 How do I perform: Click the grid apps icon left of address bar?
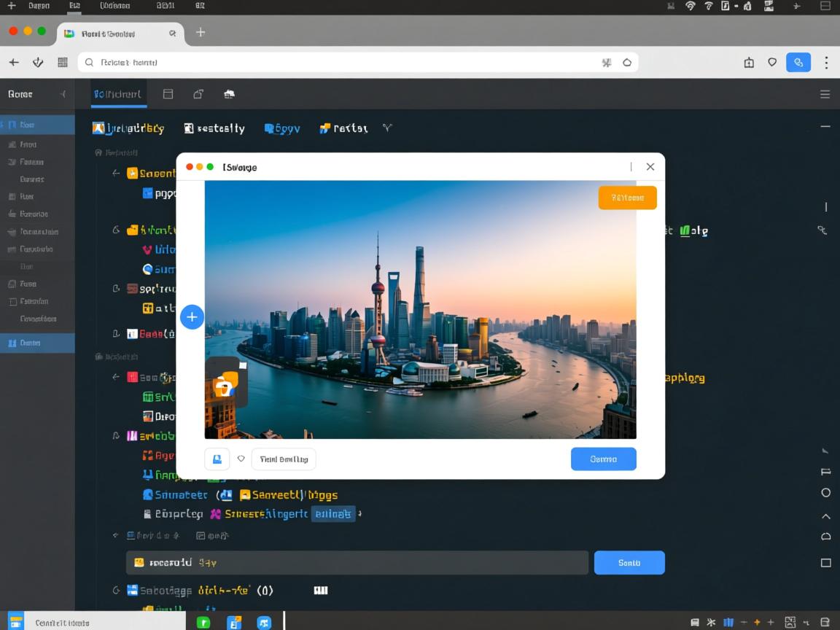(63, 63)
